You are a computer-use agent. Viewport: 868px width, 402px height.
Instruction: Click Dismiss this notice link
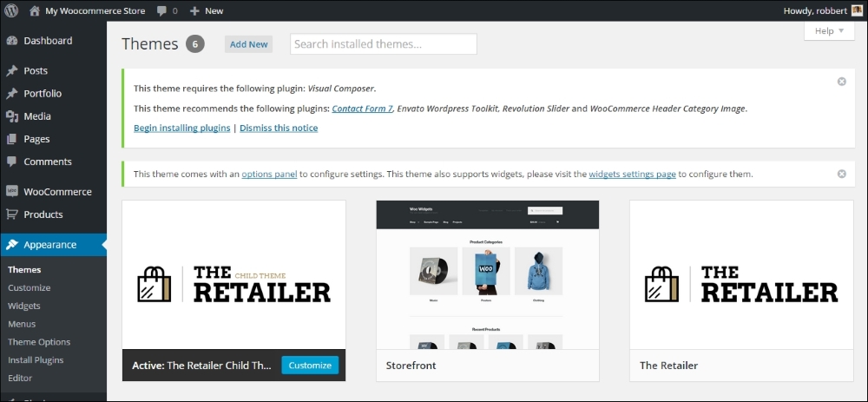pyautogui.click(x=279, y=128)
